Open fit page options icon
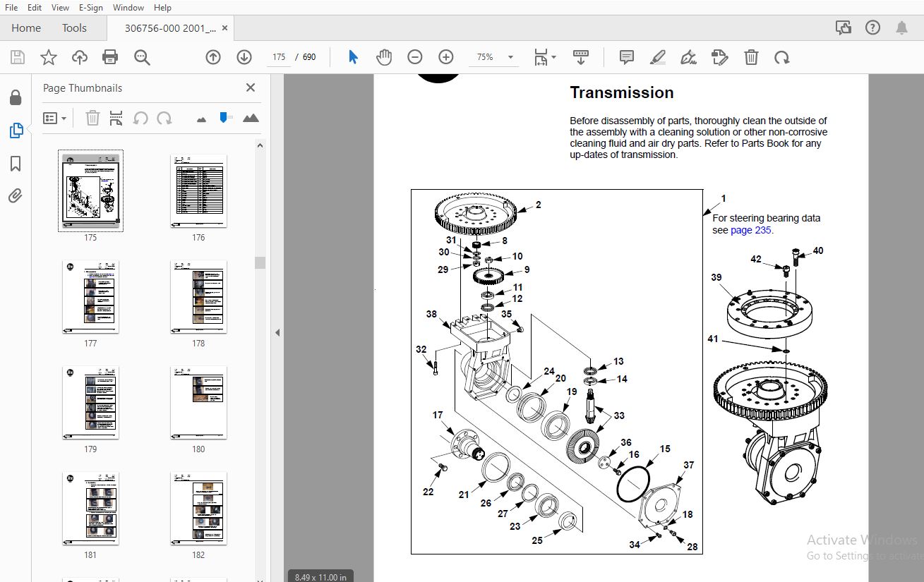The image size is (924, 582). pyautogui.click(x=544, y=57)
